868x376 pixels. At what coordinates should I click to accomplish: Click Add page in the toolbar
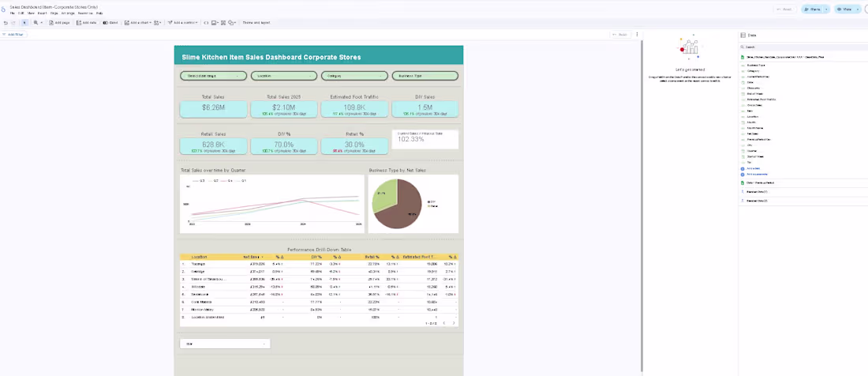[x=59, y=23]
